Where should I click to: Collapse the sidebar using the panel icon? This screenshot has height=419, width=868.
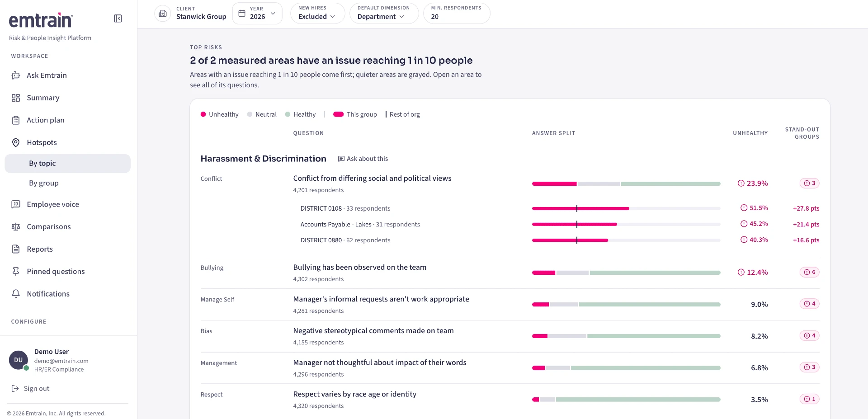coord(118,19)
